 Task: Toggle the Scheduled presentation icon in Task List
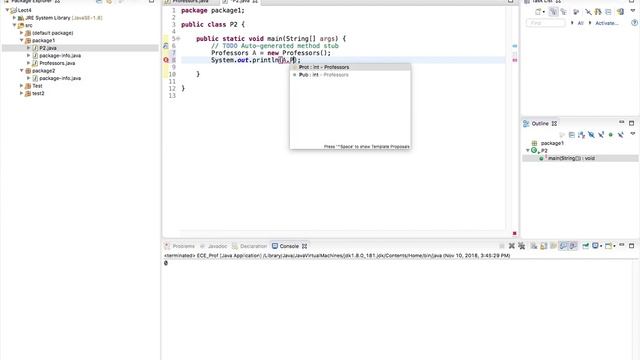564,12
